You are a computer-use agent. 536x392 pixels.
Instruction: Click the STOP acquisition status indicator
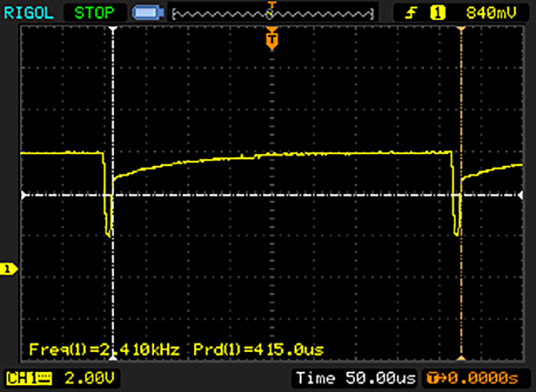94,13
